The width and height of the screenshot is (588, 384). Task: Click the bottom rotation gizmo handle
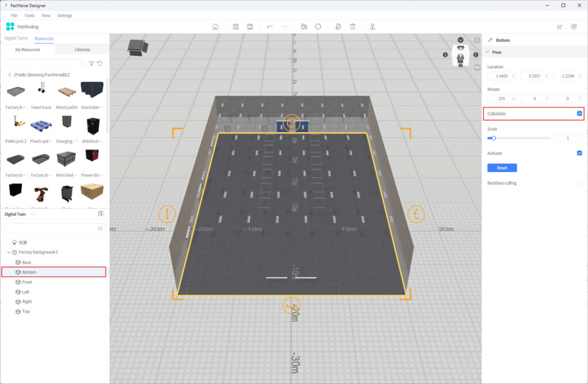[291, 305]
